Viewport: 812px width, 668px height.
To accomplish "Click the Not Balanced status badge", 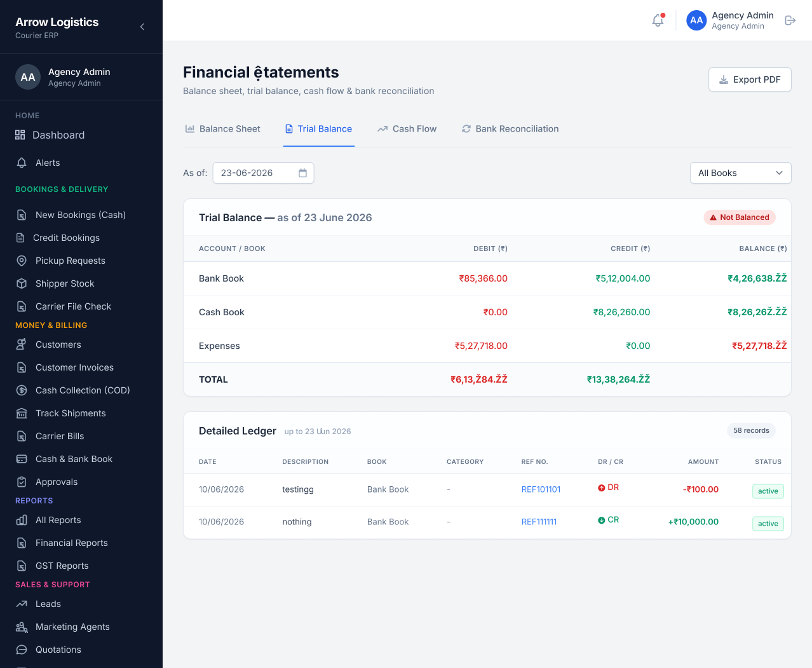I will [x=739, y=217].
